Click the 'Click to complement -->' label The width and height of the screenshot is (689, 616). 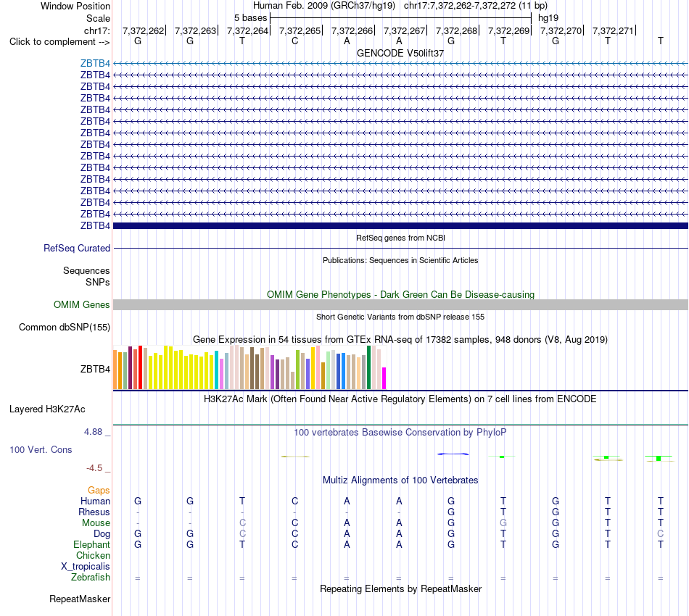[x=59, y=42]
